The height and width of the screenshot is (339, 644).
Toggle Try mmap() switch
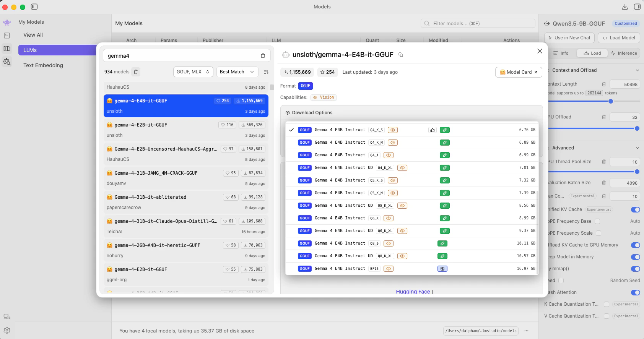(635, 269)
